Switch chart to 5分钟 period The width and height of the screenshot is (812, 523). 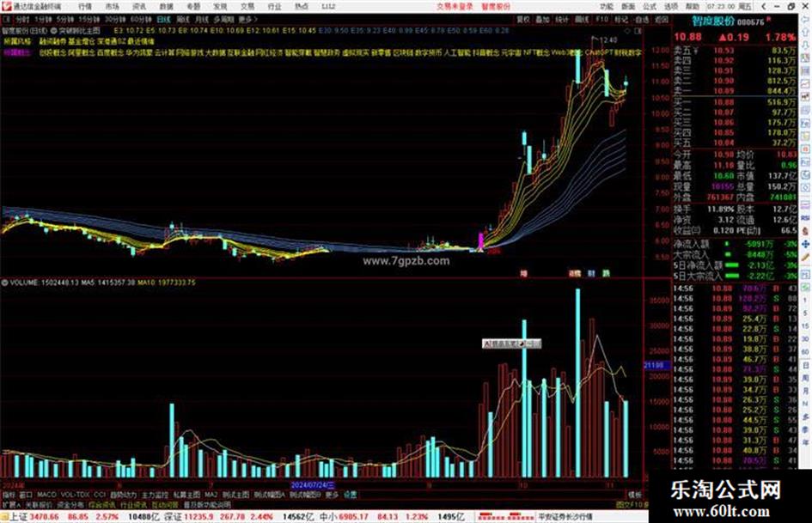65,19
